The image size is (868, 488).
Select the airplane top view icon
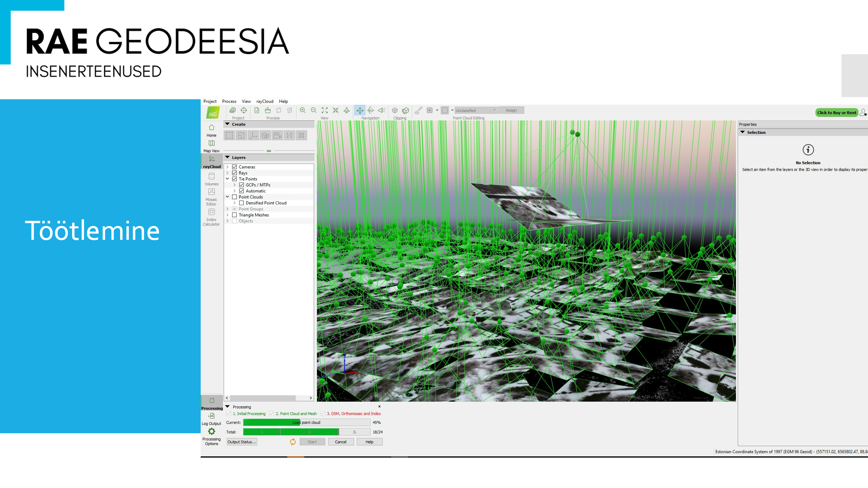[x=347, y=110]
